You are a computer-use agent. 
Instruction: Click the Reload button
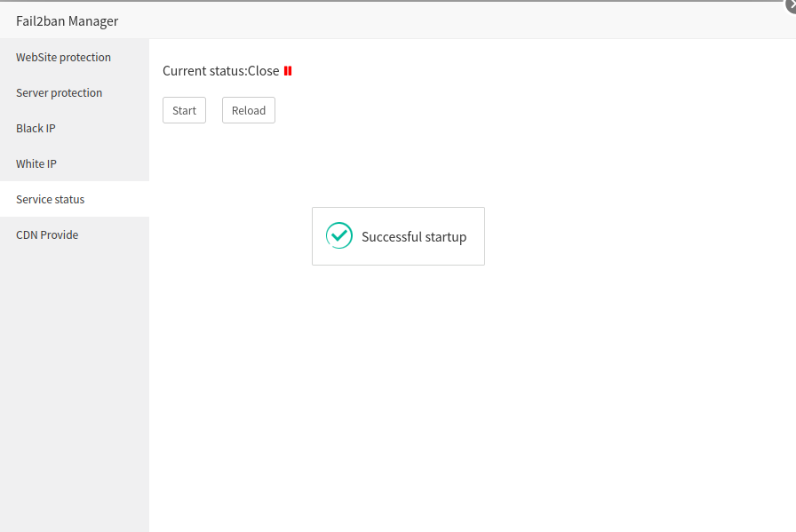pyautogui.click(x=249, y=110)
